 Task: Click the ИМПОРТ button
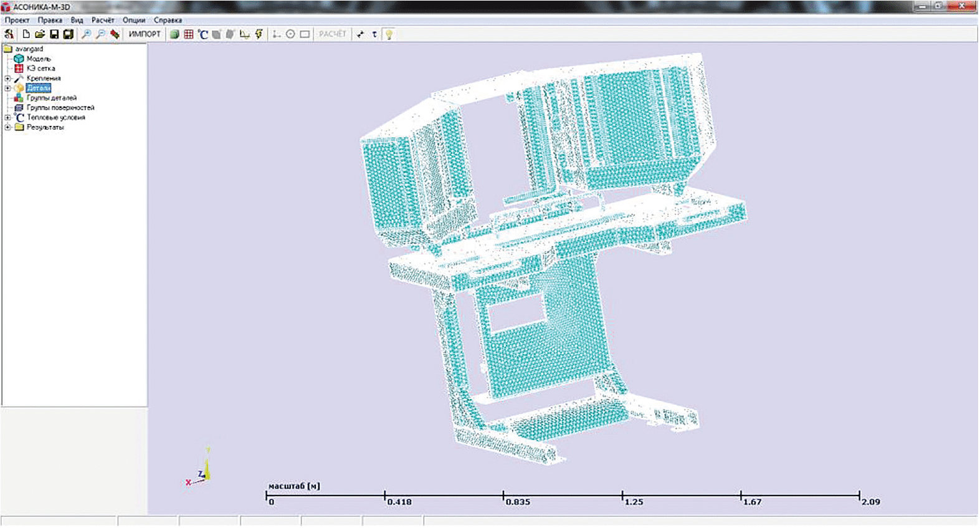145,34
